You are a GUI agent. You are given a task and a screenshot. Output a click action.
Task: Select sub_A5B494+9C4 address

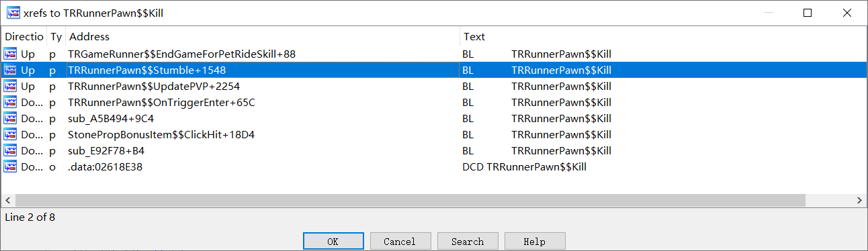[x=111, y=118]
